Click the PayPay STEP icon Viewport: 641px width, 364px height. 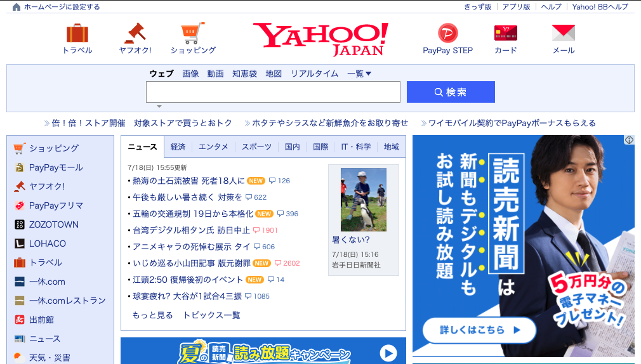coord(447,33)
